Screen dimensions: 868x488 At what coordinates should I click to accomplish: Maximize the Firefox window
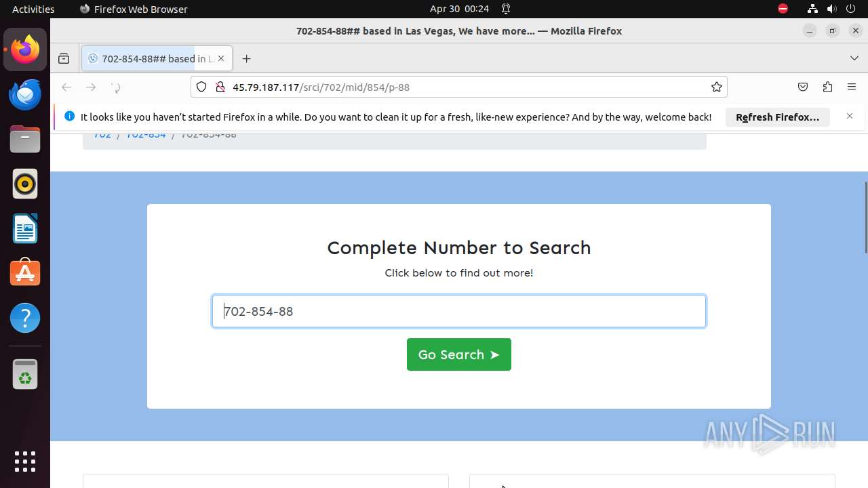click(x=833, y=31)
